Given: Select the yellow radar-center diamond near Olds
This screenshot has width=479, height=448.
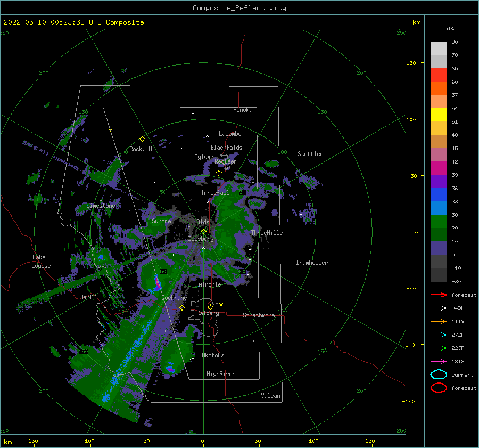Looking at the screenshot, I should (x=203, y=232).
